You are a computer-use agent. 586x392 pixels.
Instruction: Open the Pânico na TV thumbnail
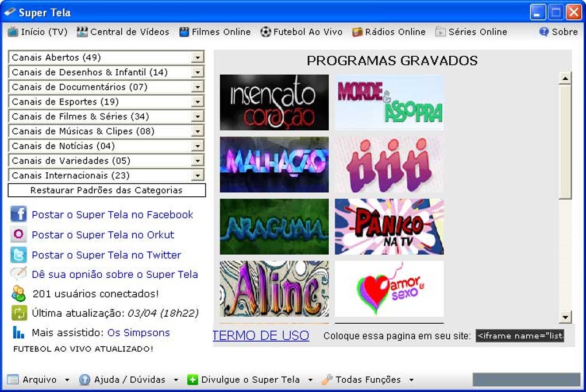(390, 227)
